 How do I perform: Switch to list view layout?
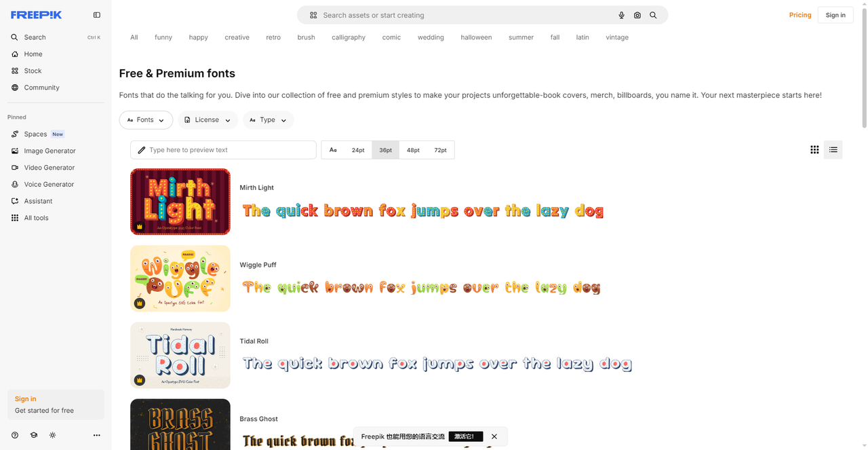pyautogui.click(x=833, y=150)
